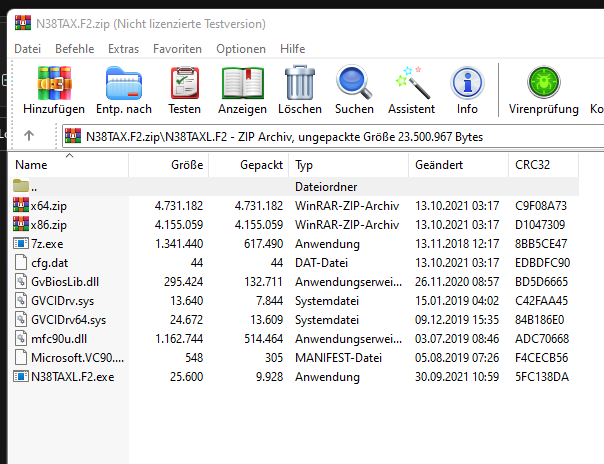Click size value 13.640
Viewport: 604px width, 464px height.
coord(186,301)
